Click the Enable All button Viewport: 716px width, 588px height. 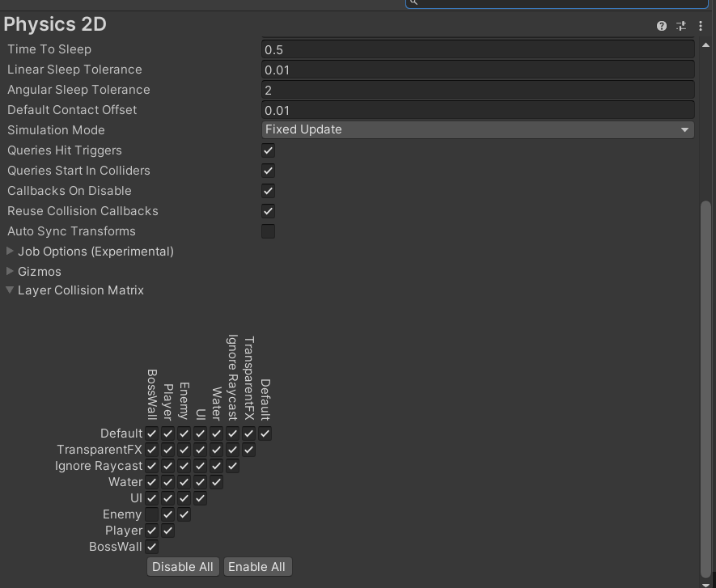click(x=257, y=567)
